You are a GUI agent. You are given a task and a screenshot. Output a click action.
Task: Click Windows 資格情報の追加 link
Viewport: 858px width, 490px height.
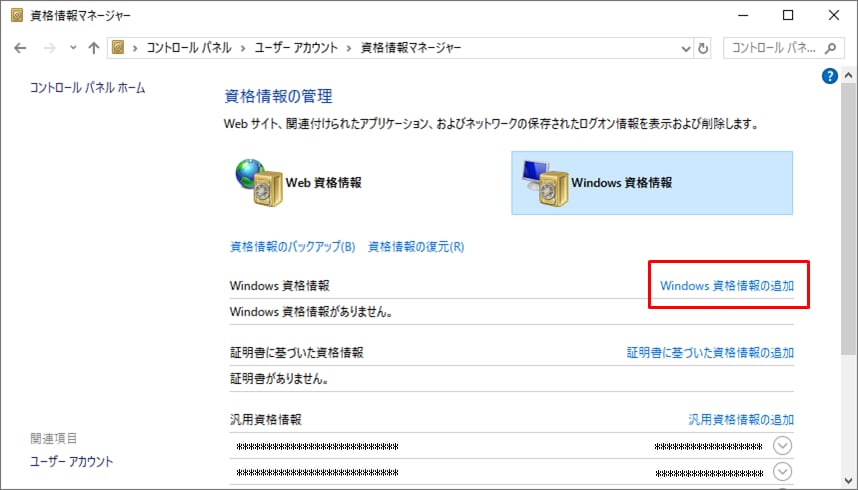pyautogui.click(x=727, y=286)
